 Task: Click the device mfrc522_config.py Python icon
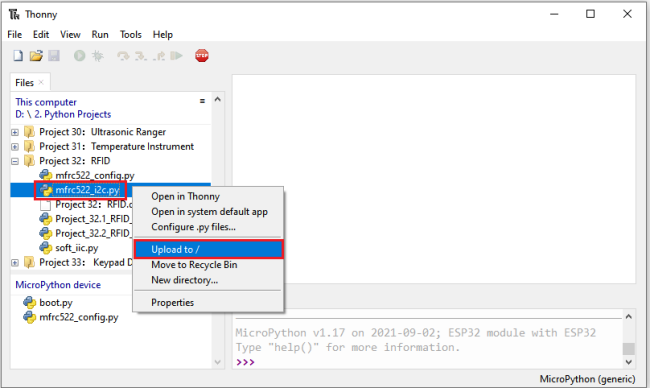click(x=29, y=317)
